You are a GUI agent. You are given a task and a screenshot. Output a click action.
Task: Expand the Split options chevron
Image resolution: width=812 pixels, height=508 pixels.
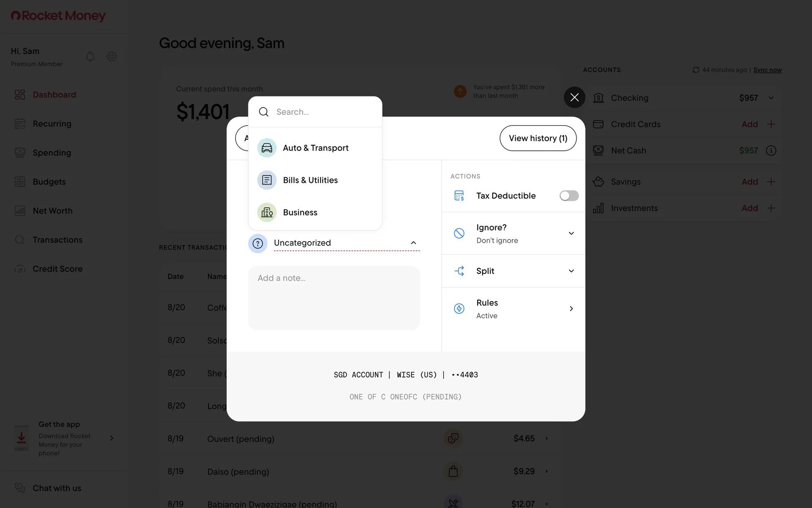[571, 271]
